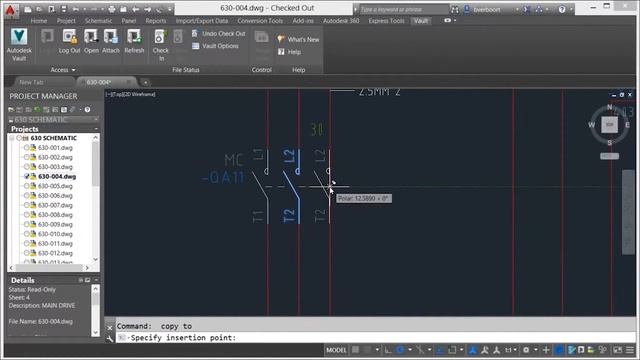Switch to the New Tab file tab
The height and width of the screenshot is (360, 640).
click(31, 82)
